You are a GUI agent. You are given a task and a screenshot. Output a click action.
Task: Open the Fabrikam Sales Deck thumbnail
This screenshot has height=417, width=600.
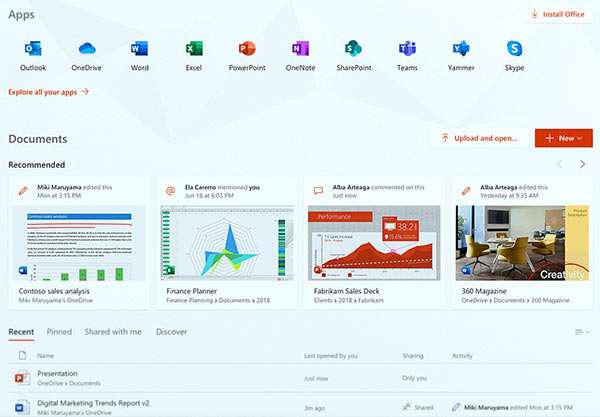click(x=374, y=243)
